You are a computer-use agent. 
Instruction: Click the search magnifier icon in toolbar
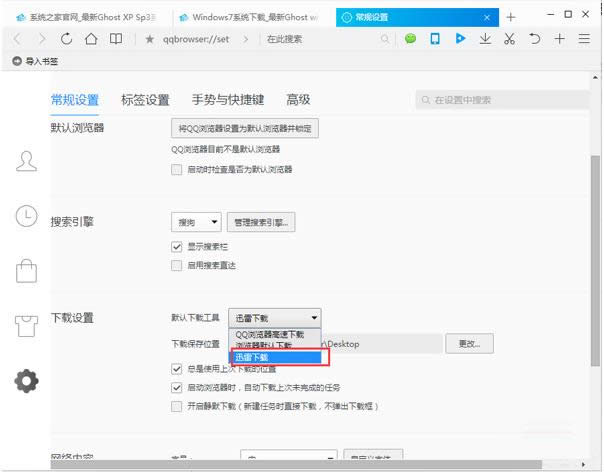(x=384, y=39)
